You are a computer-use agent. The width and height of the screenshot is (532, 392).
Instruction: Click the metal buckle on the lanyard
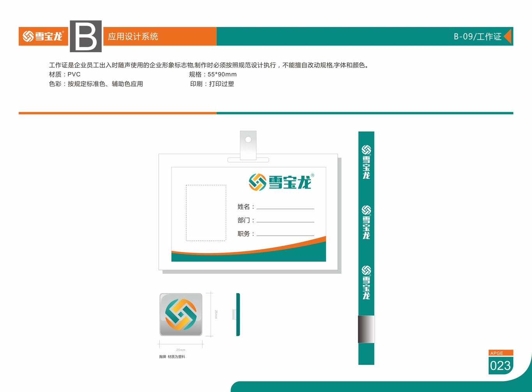coord(366,329)
